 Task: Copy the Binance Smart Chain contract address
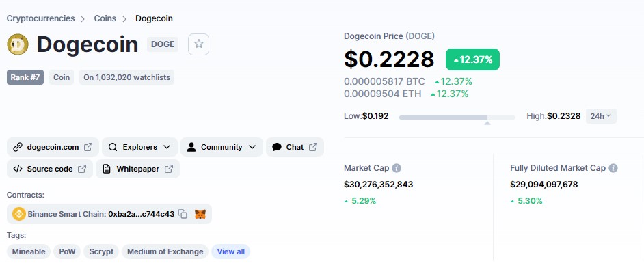(183, 214)
